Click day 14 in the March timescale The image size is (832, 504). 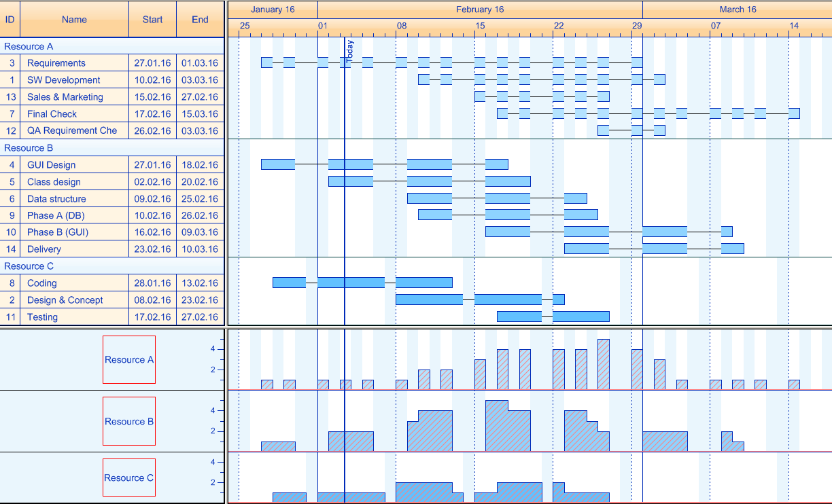794,26
